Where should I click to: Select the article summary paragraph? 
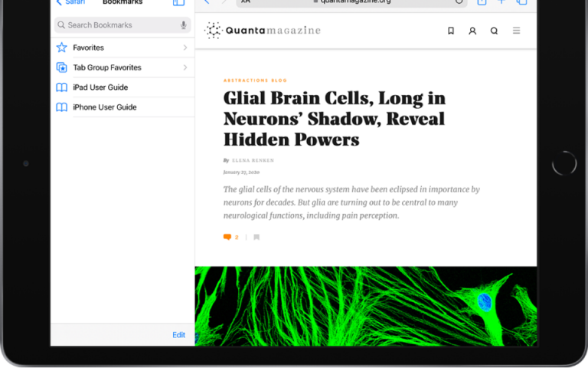(351, 202)
